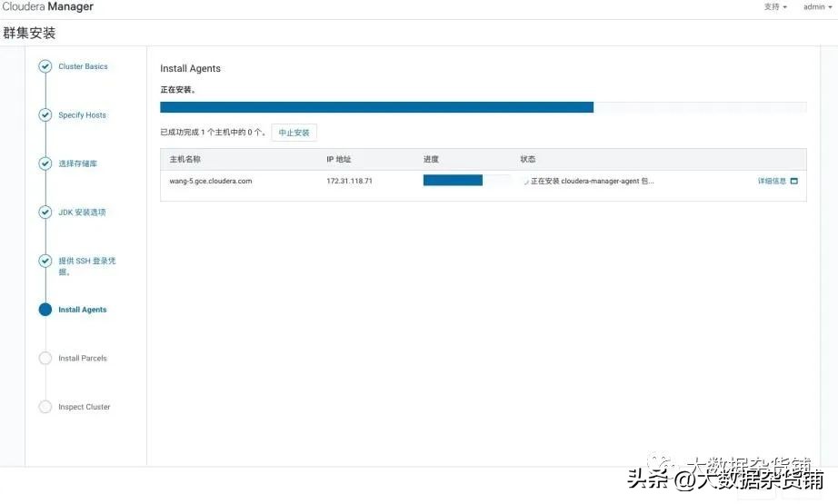Click the Specify Hosts step checkmark icon
838x504 pixels.
45,114
